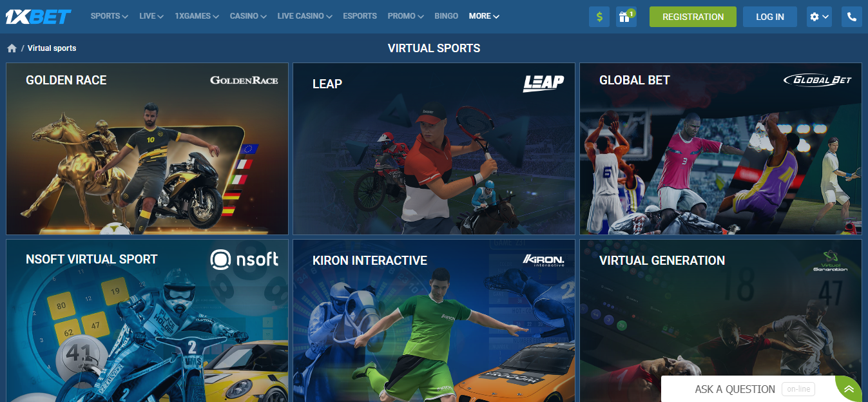This screenshot has width=868, height=402.
Task: Open the Global Bet card
Action: pos(720,149)
